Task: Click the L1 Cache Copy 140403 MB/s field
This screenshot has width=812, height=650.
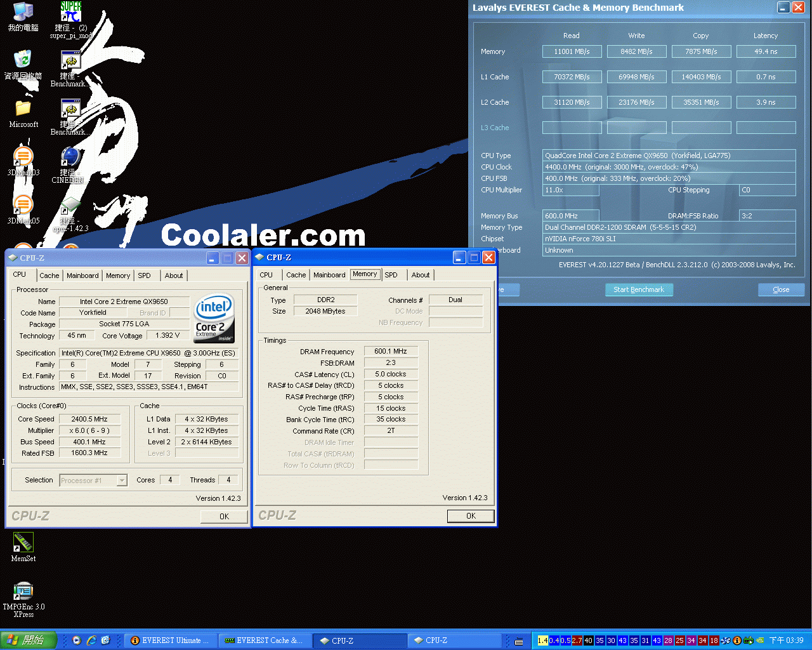Action: pyautogui.click(x=702, y=77)
